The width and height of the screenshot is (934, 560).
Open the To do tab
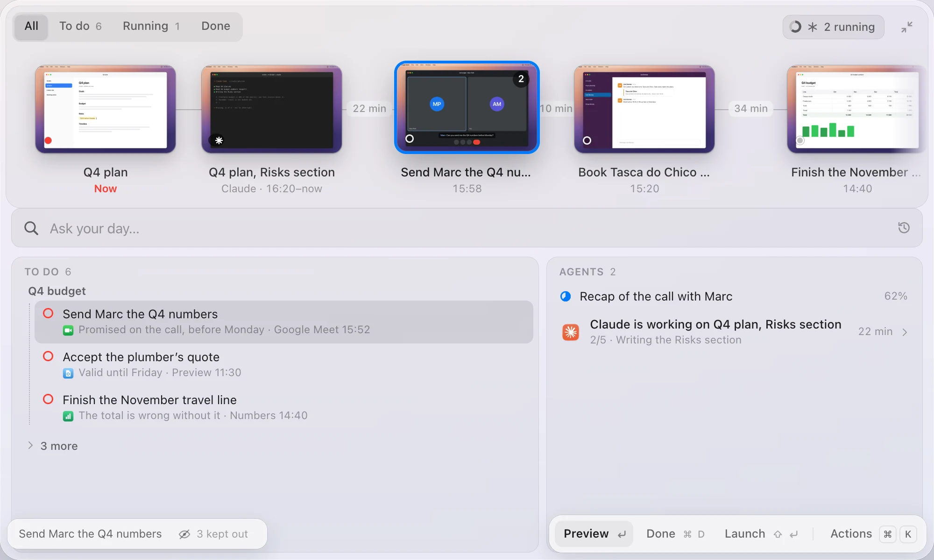80,26
